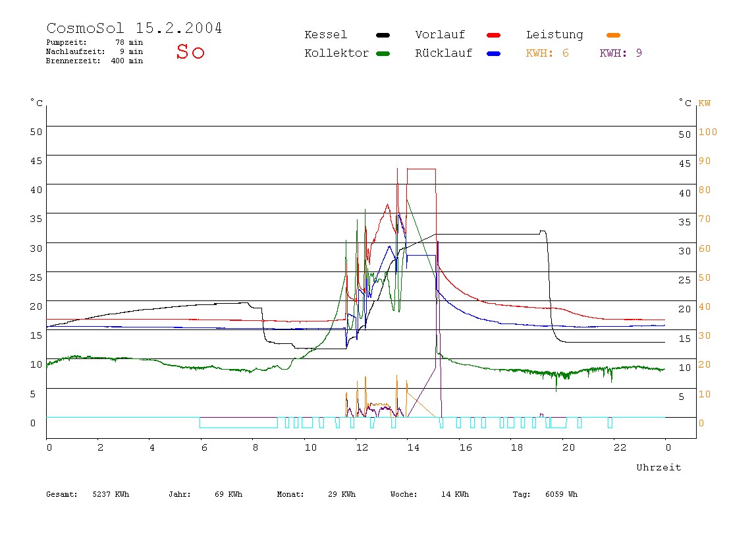Click the '22' tick on the time axis
This screenshot has height=535, width=756.
point(620,447)
